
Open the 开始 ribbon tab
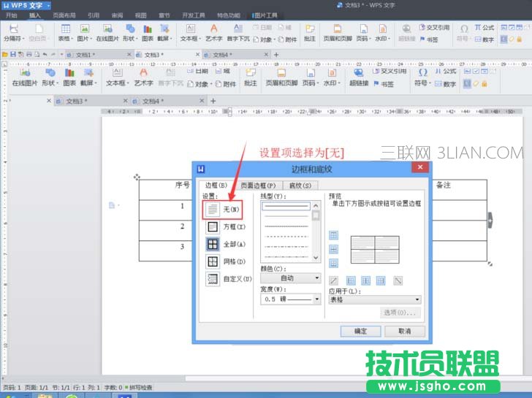pyautogui.click(x=11, y=15)
